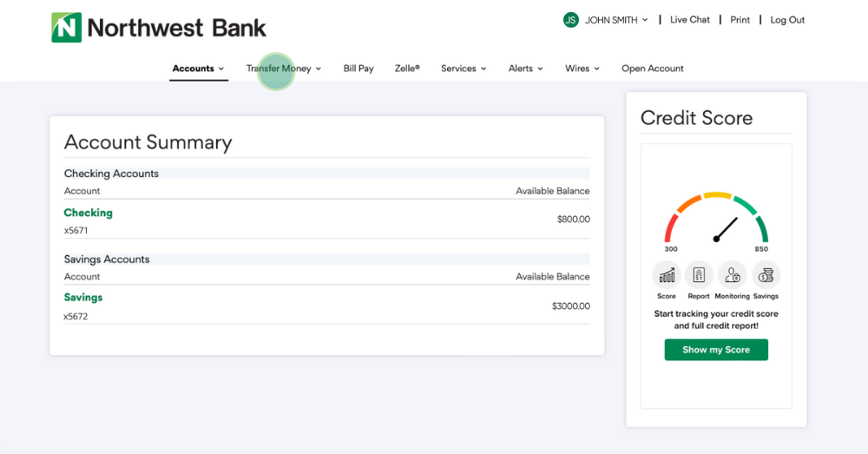Image resolution: width=868 pixels, height=454 pixels.
Task: Click the Northwest Bank logo icon
Action: coord(66,28)
